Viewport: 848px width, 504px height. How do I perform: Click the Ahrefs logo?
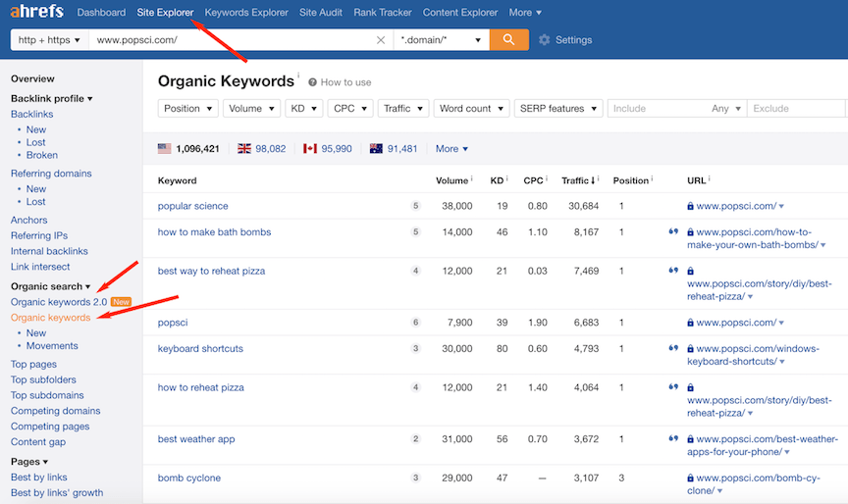[36, 12]
